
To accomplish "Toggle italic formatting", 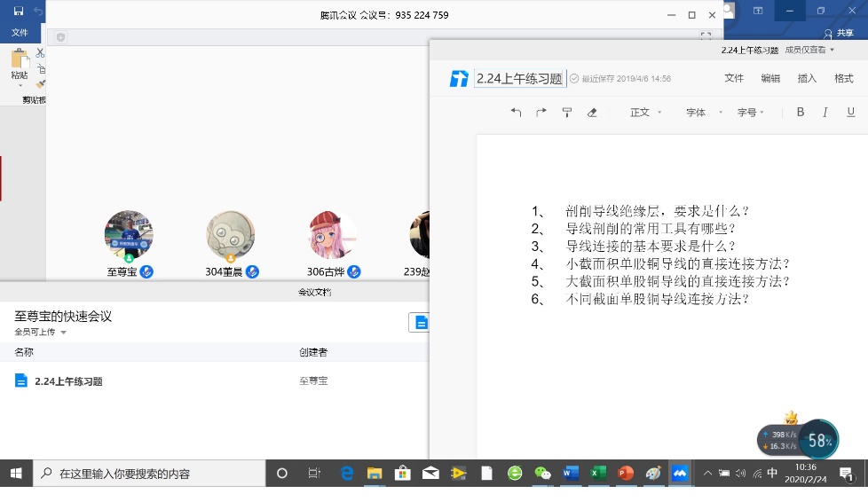I will click(x=825, y=113).
